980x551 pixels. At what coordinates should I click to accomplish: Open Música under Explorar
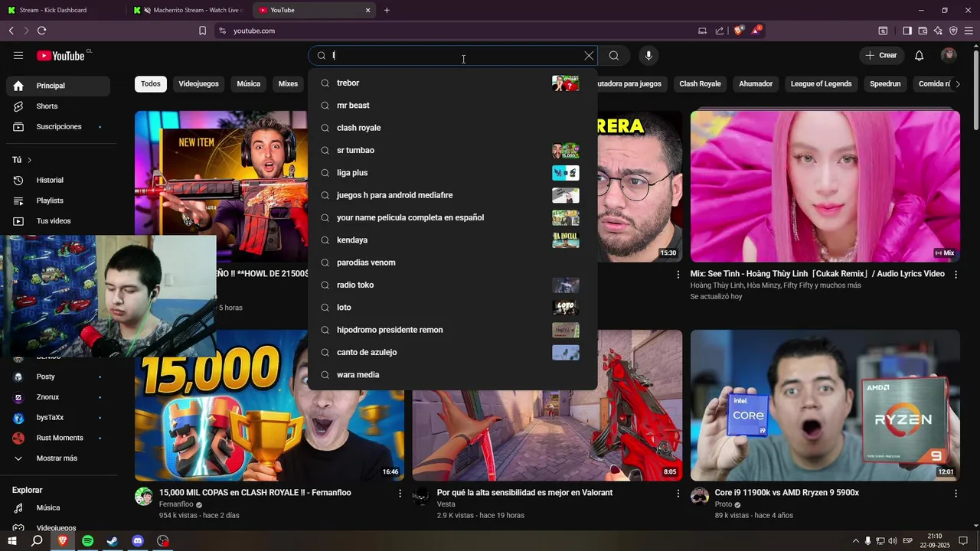[x=58, y=507]
